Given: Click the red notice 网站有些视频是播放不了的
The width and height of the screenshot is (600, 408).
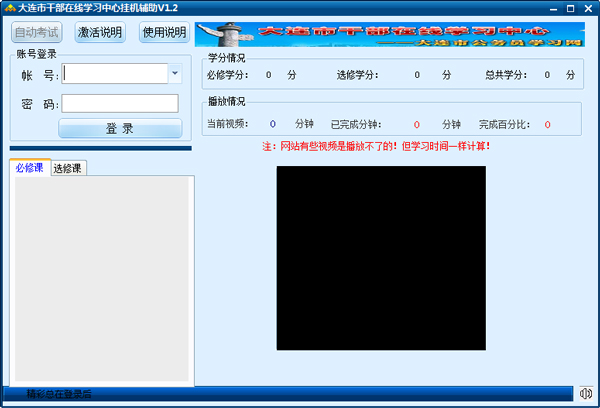Looking at the screenshot, I should click(x=376, y=146).
